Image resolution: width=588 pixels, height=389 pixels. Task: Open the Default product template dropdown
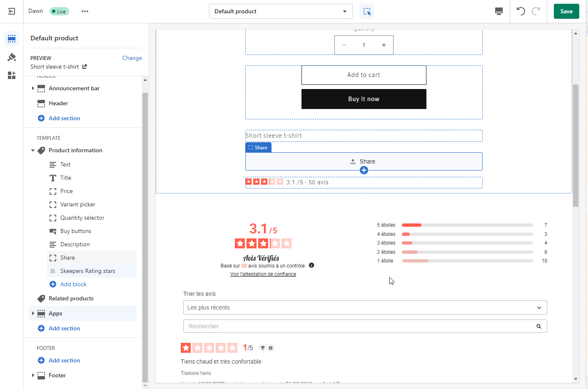click(x=280, y=11)
